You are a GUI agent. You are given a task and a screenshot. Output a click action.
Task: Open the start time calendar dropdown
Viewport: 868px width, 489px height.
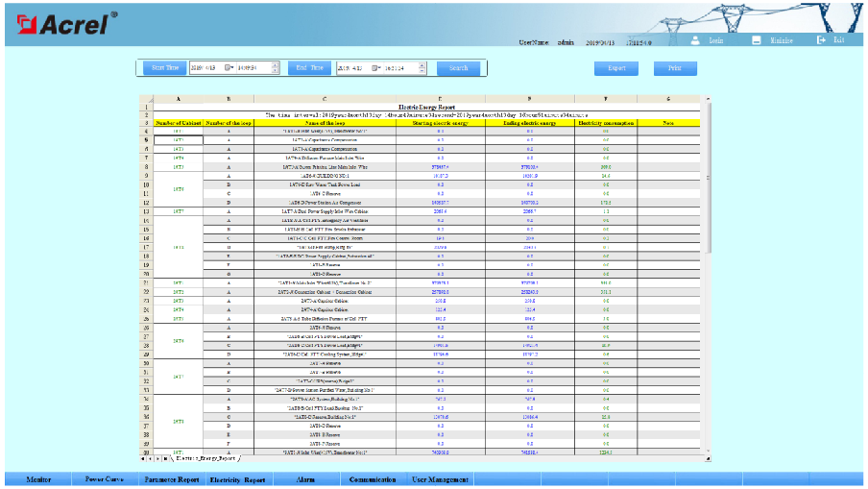(x=230, y=68)
